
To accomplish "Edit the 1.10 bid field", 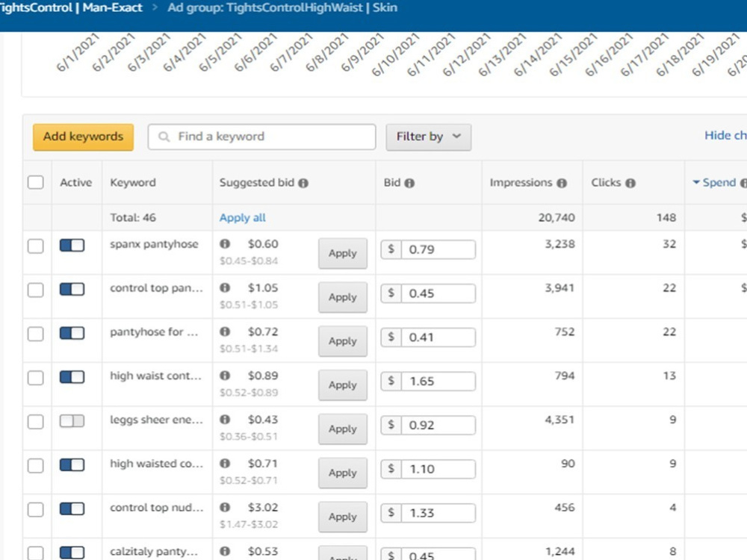I will point(438,469).
